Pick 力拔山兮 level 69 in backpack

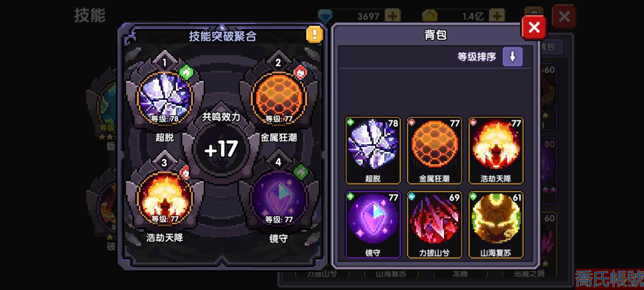tap(434, 225)
